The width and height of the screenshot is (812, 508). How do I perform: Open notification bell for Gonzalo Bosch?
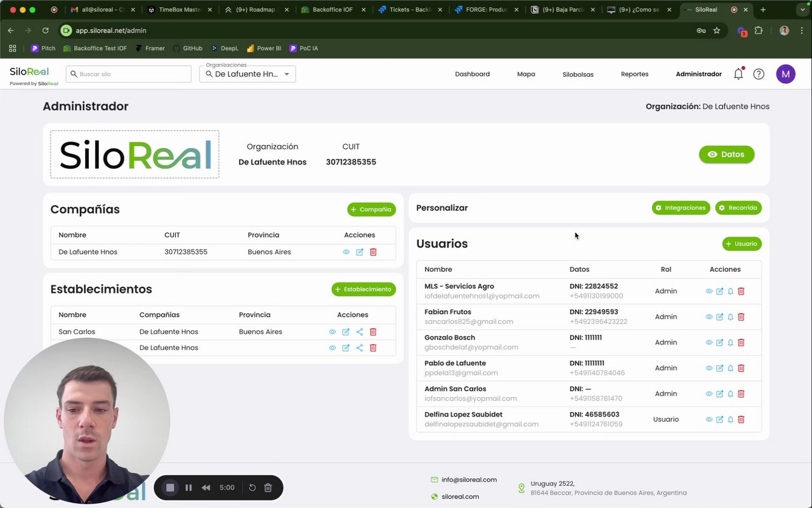click(x=730, y=342)
